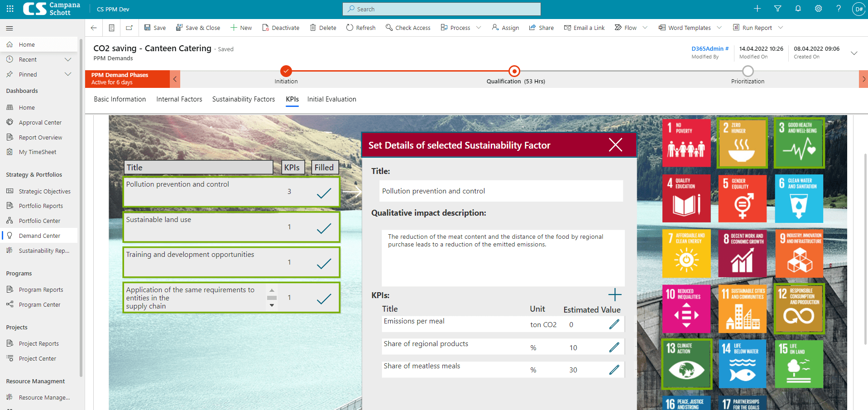Go back with the arrow icon
This screenshot has width=868, height=410.
[94, 28]
